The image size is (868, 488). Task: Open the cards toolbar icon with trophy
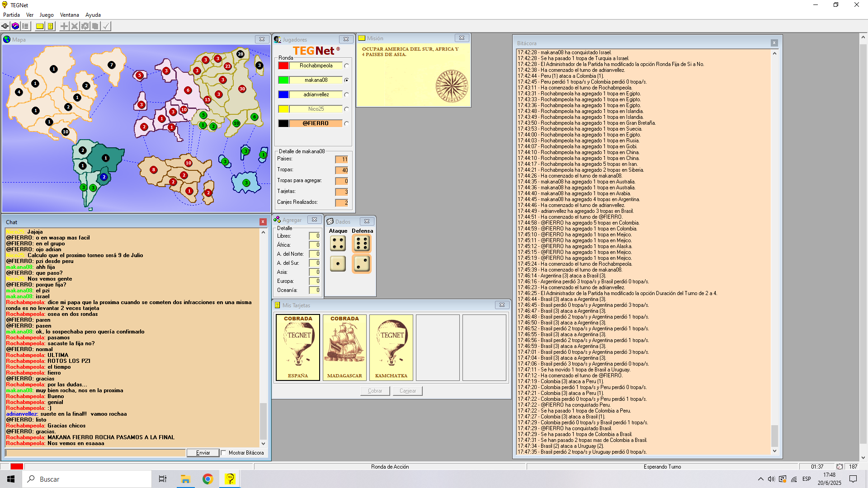(50, 26)
